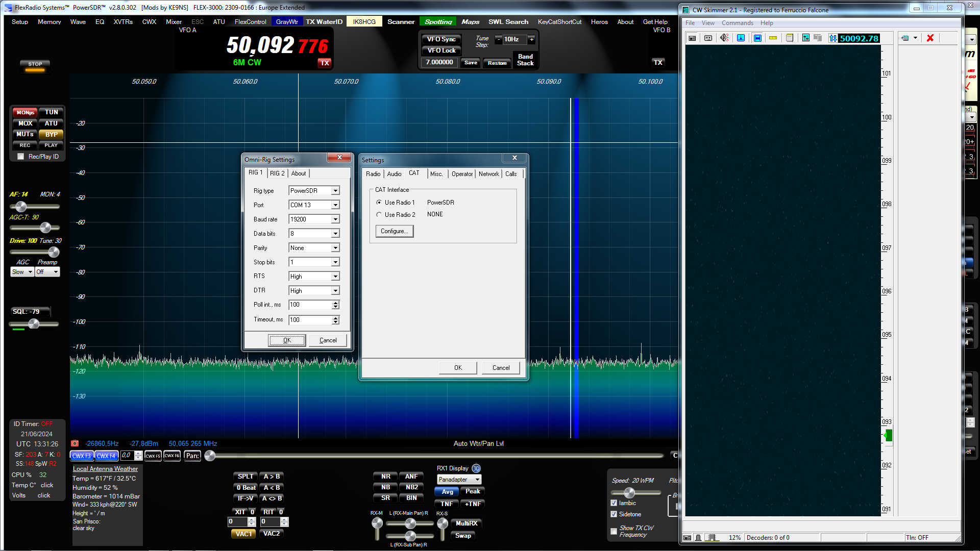
Task: Click the Timeout ms stepper arrows
Action: pyautogui.click(x=335, y=320)
